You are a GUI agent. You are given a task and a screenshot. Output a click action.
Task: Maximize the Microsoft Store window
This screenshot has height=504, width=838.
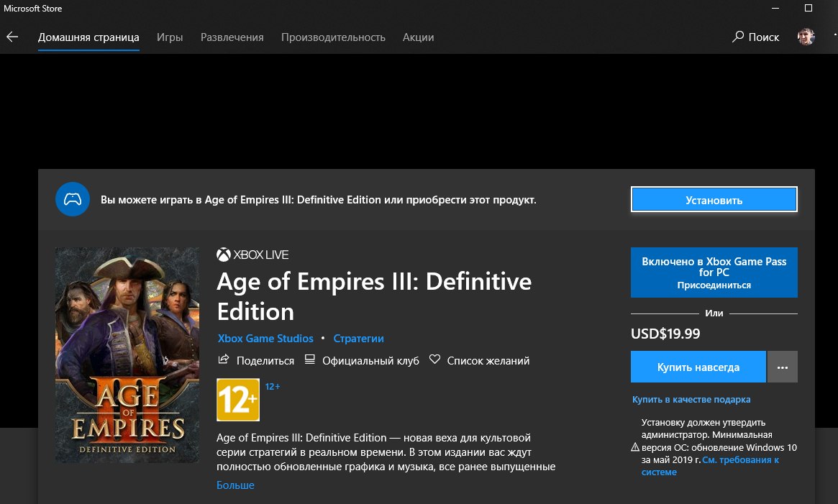[x=808, y=8]
